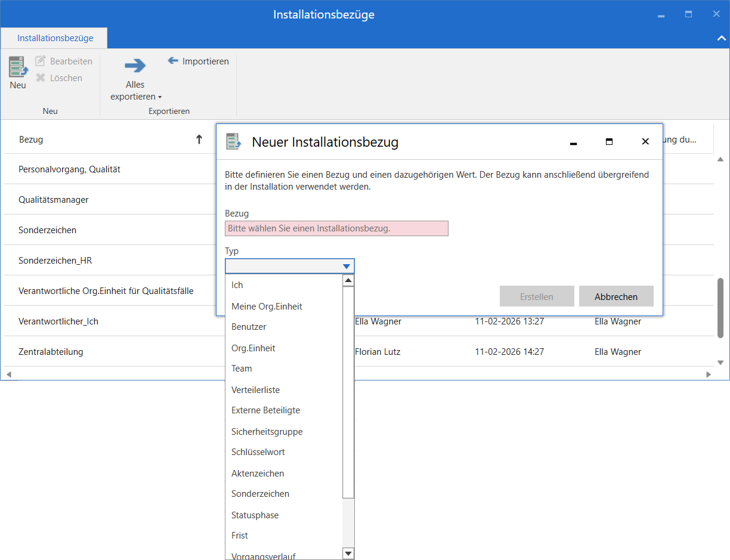Click the dropdown list scroll-down arrow
Screen dimensions: 730x560
[x=348, y=553]
